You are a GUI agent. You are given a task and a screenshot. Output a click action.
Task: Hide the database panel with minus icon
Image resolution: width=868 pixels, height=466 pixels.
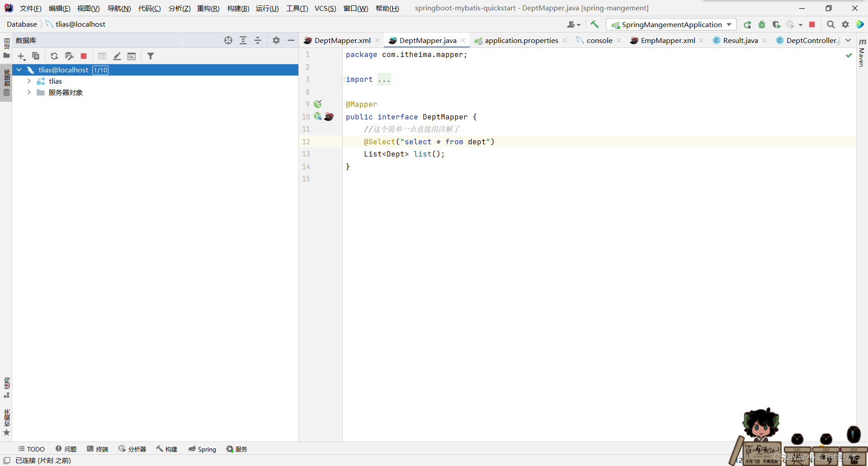coord(291,40)
